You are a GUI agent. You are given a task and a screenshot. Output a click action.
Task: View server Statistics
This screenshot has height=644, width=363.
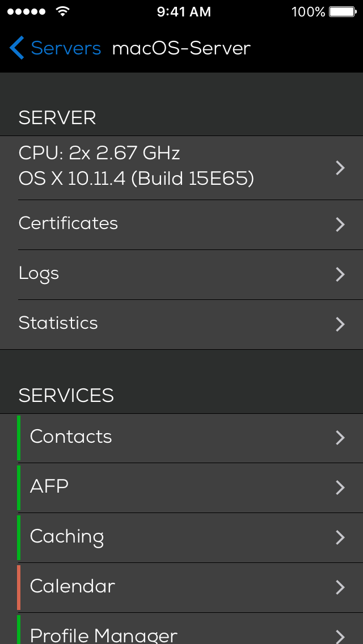click(58, 323)
